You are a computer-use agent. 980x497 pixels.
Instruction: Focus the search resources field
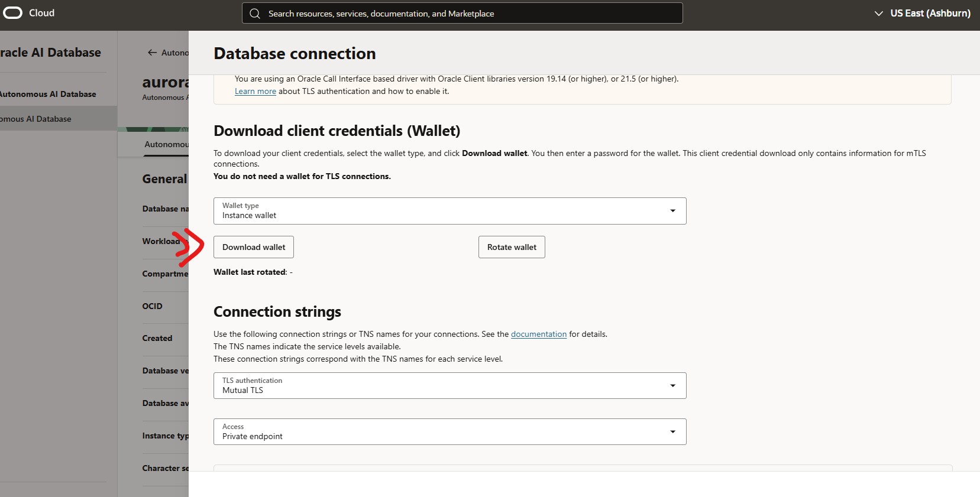462,14
